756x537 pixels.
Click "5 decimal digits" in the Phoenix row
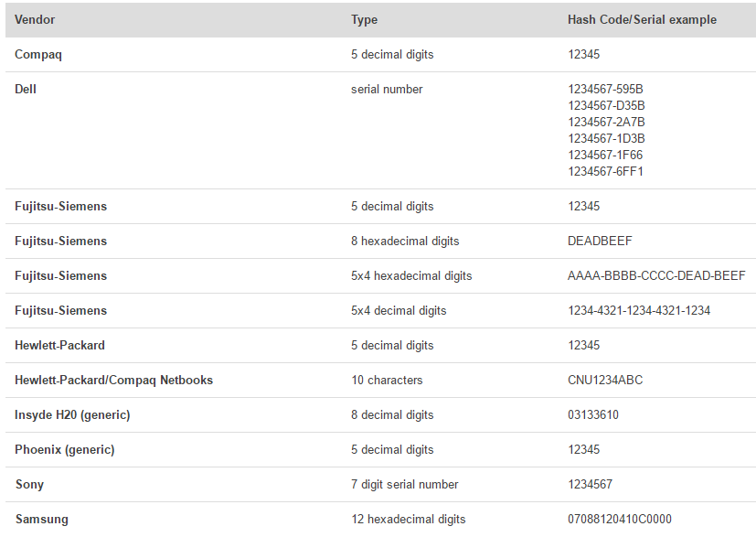[x=392, y=450]
